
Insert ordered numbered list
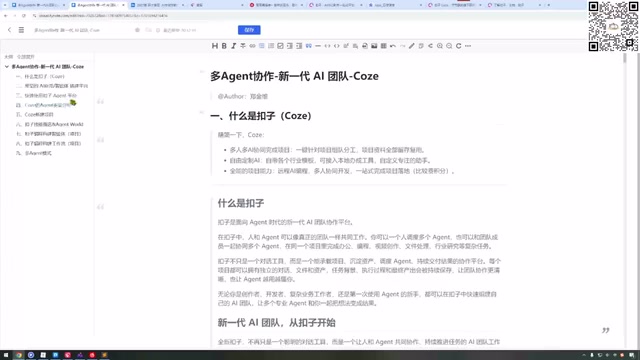click(271, 46)
